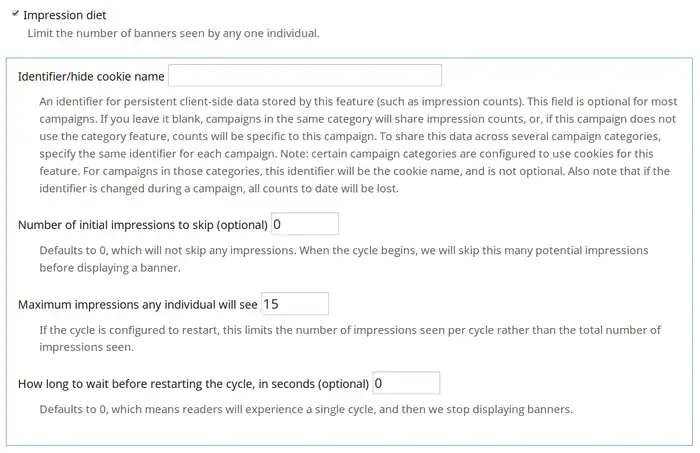The width and height of the screenshot is (700, 453).
Task: Click "before displaying a banner" help line
Action: tap(111, 268)
